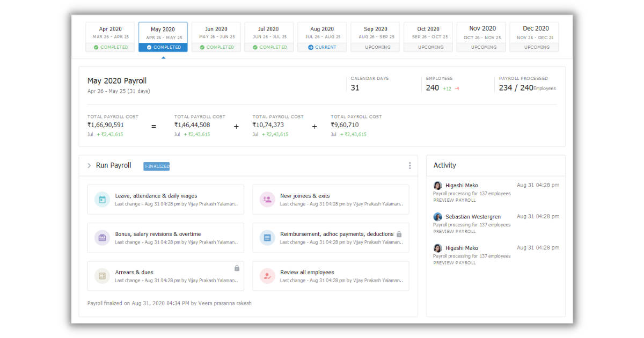Click Sebastian Westergren's avatar in Activity

point(437,216)
